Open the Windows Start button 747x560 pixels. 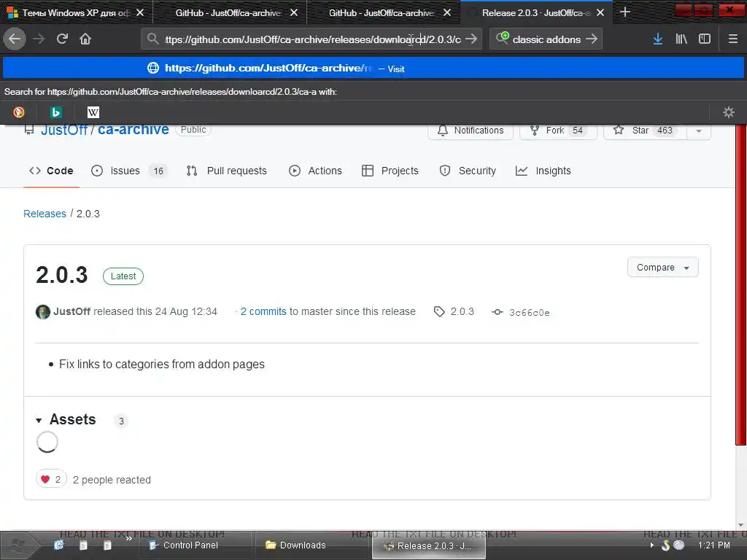coord(18,545)
